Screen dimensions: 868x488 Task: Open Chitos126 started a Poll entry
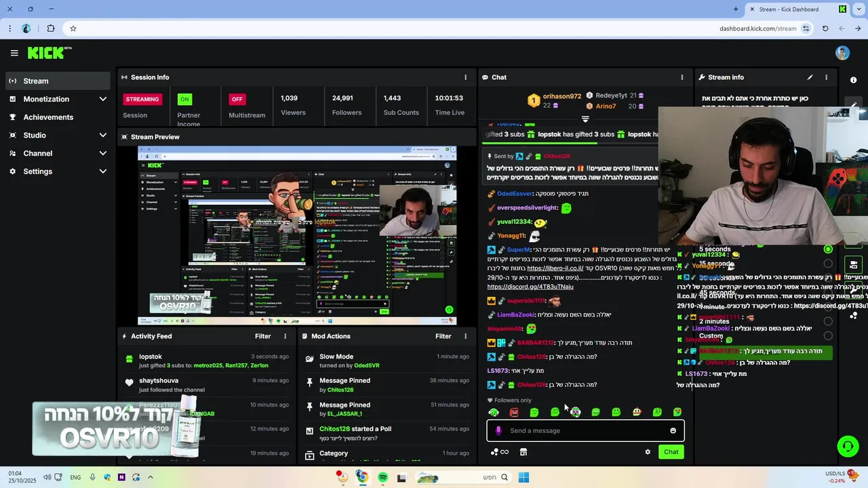[387, 433]
